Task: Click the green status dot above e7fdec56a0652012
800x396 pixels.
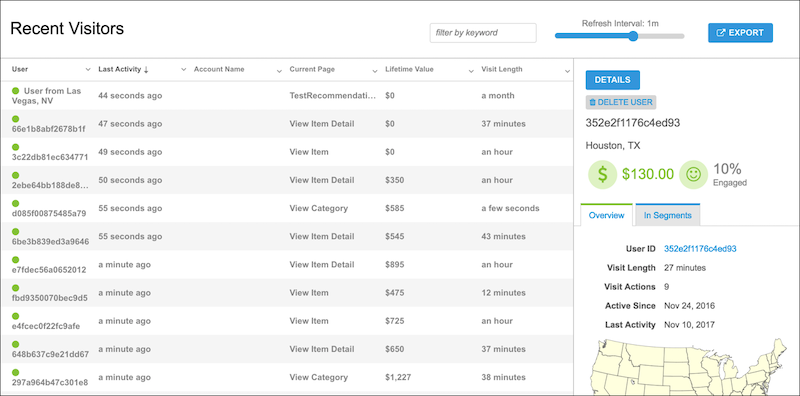Action: tap(15, 259)
